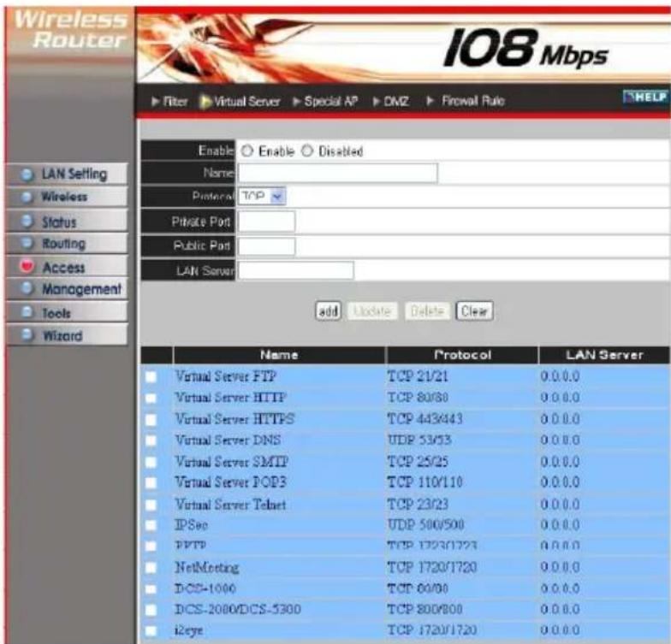The width and height of the screenshot is (671, 644).
Task: Click the Delete button
Action: pos(426,311)
